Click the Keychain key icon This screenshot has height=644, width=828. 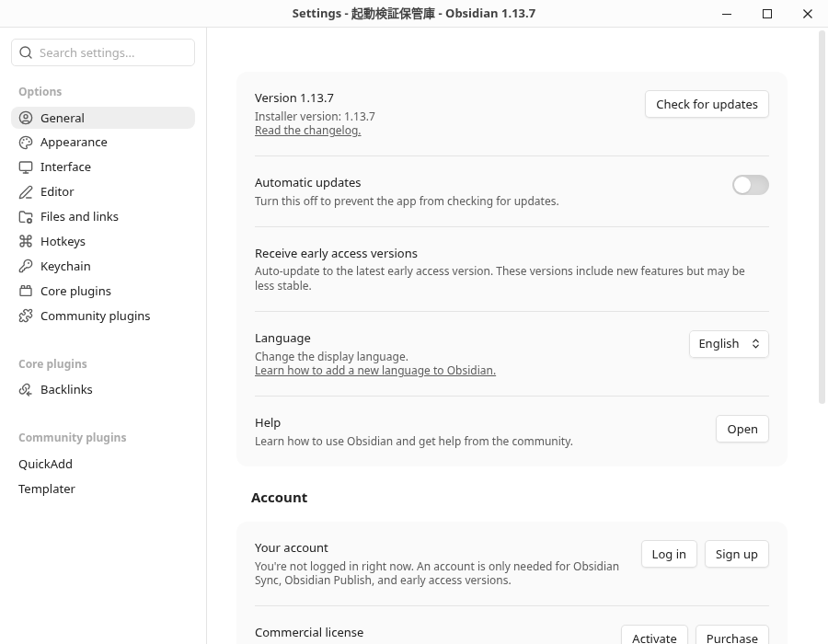pyautogui.click(x=26, y=266)
